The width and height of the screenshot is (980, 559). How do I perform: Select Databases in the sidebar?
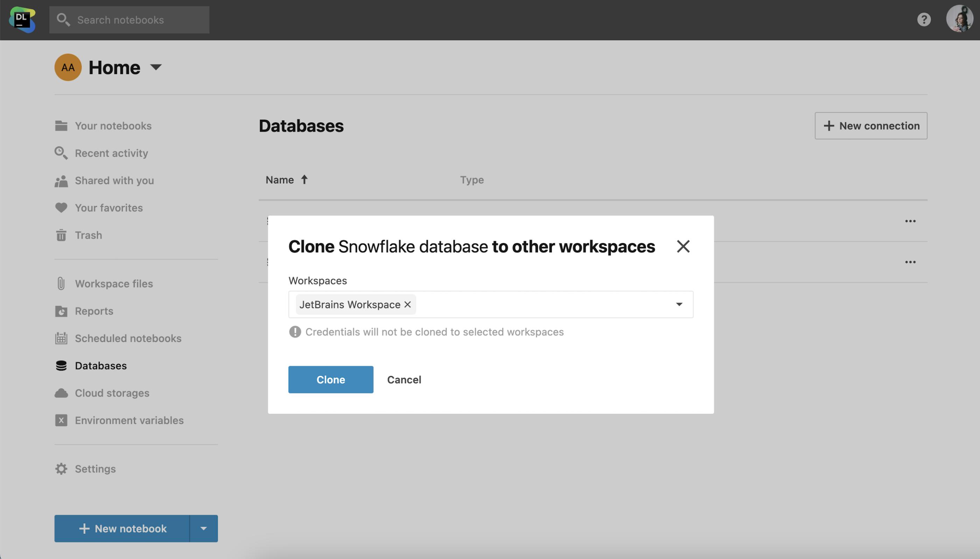(x=100, y=366)
